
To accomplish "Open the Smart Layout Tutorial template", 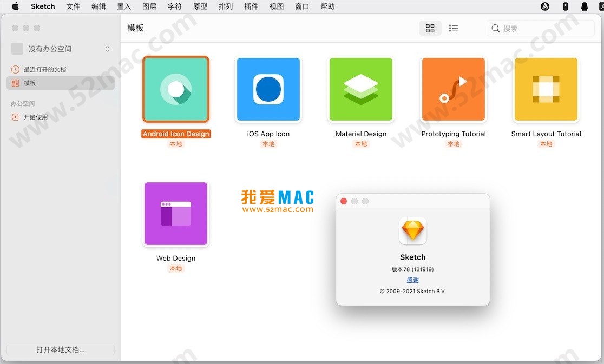I will coord(546,89).
